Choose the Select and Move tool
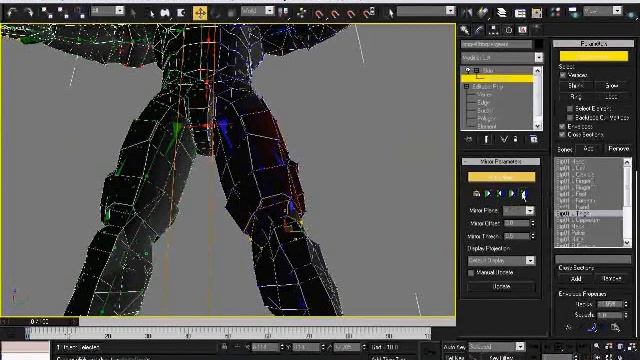The image size is (640, 360). click(x=200, y=13)
